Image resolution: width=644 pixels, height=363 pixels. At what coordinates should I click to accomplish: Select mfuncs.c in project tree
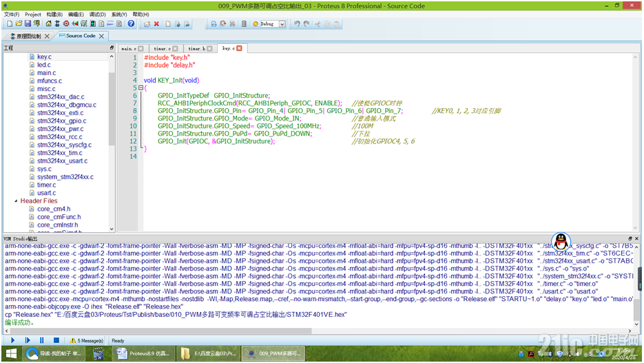point(50,81)
